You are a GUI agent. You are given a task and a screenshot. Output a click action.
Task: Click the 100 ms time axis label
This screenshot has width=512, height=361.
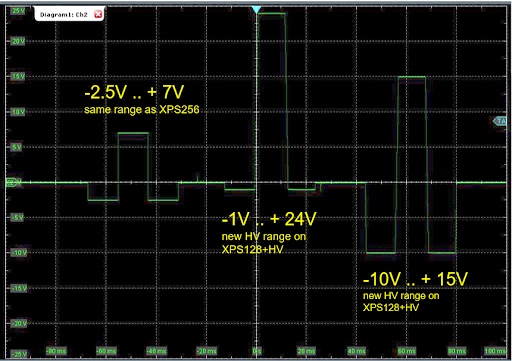(495, 351)
